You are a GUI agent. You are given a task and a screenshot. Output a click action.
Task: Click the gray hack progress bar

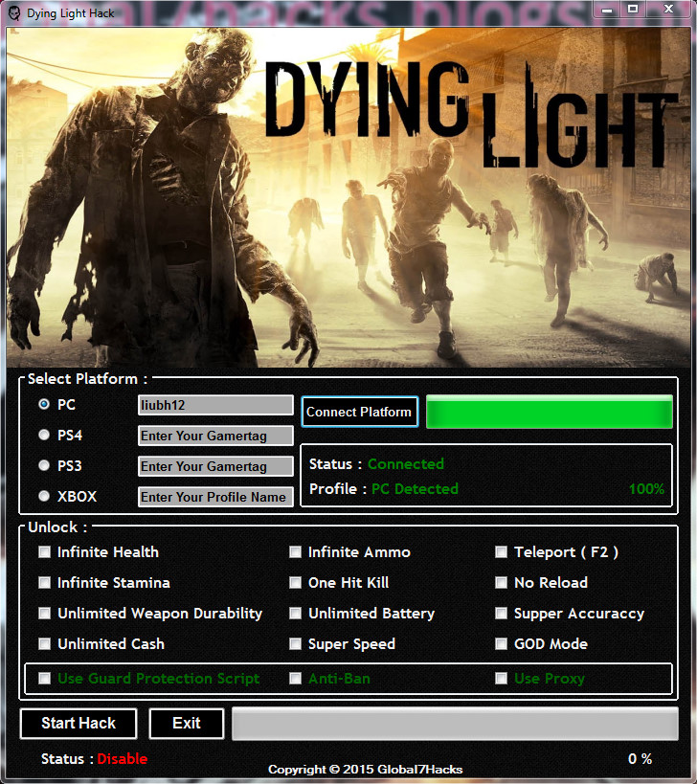(455, 724)
